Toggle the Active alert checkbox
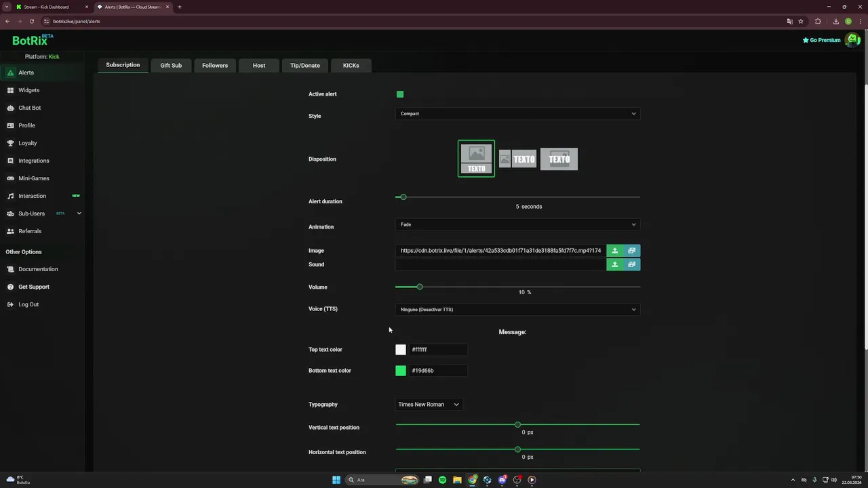The image size is (868, 488). [x=400, y=94]
